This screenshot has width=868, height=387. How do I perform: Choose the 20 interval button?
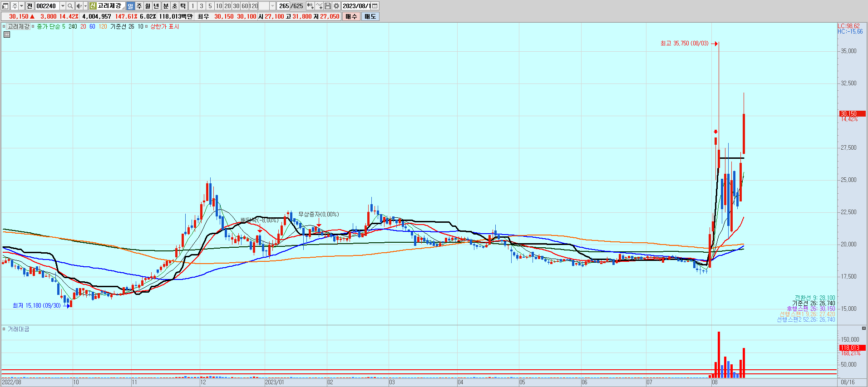pyautogui.click(x=227, y=6)
